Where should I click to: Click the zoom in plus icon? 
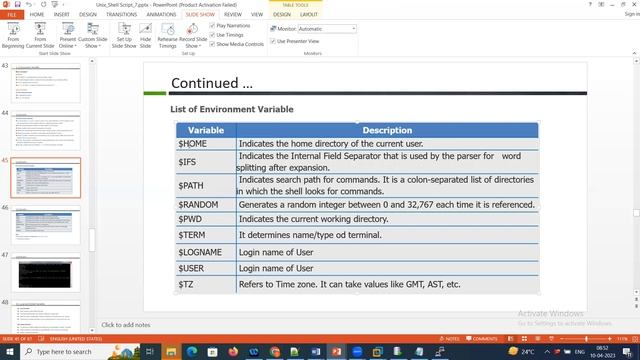[609, 339]
